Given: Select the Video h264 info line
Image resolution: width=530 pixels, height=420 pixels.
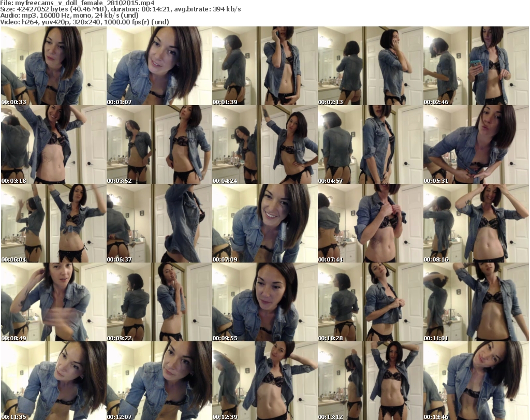Looking at the screenshot, I should pos(84,22).
